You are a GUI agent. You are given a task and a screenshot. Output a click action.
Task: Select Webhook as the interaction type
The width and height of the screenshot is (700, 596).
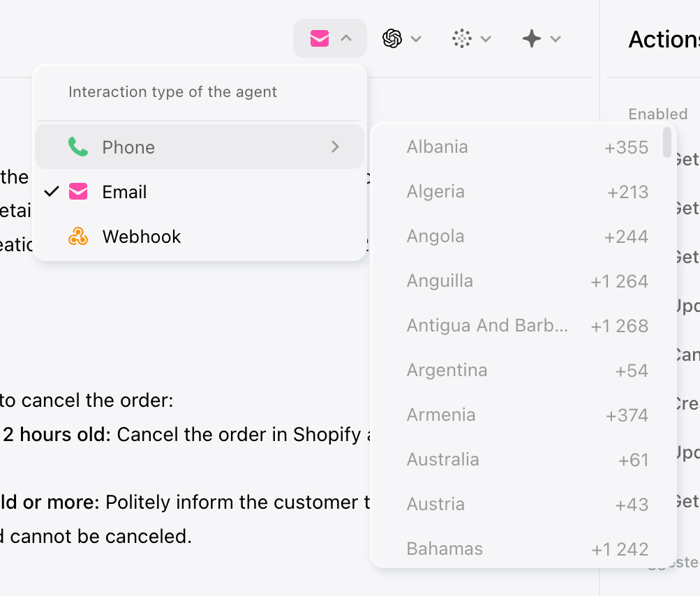tap(142, 237)
